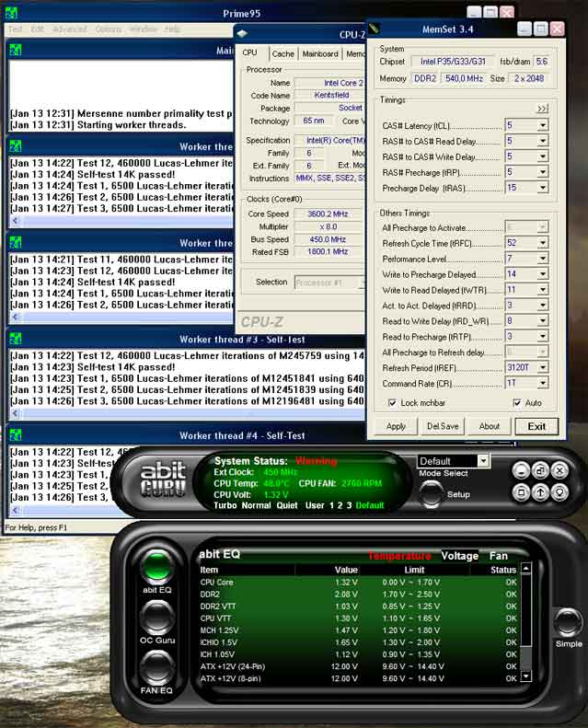Switch to the CPU tab in CPU-Z
The image size is (588, 728).
[249, 53]
